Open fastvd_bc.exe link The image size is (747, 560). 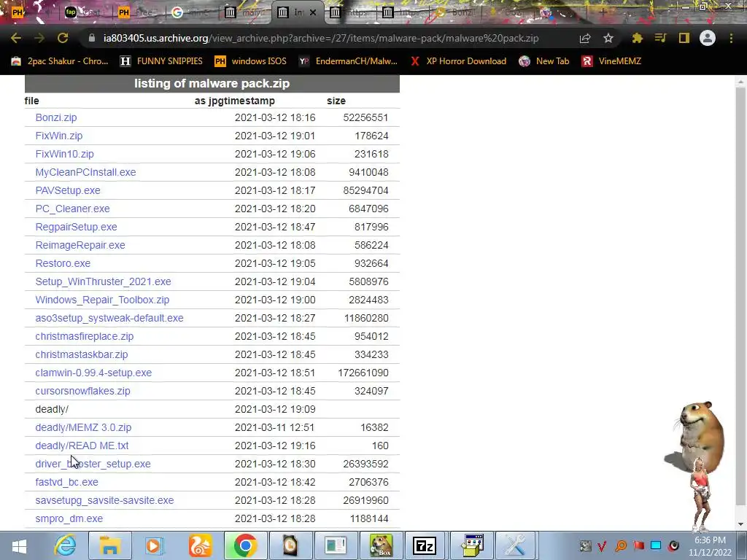pos(66,482)
